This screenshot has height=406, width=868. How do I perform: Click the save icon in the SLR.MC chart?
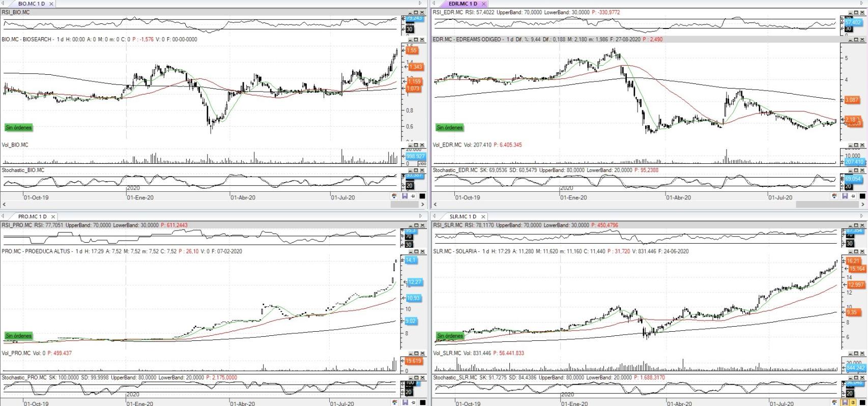pos(845,402)
